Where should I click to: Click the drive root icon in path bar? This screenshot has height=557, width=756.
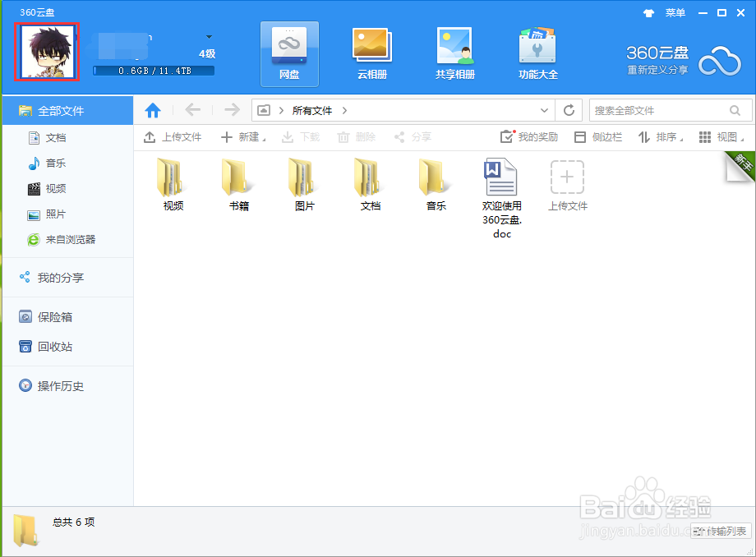tap(264, 110)
